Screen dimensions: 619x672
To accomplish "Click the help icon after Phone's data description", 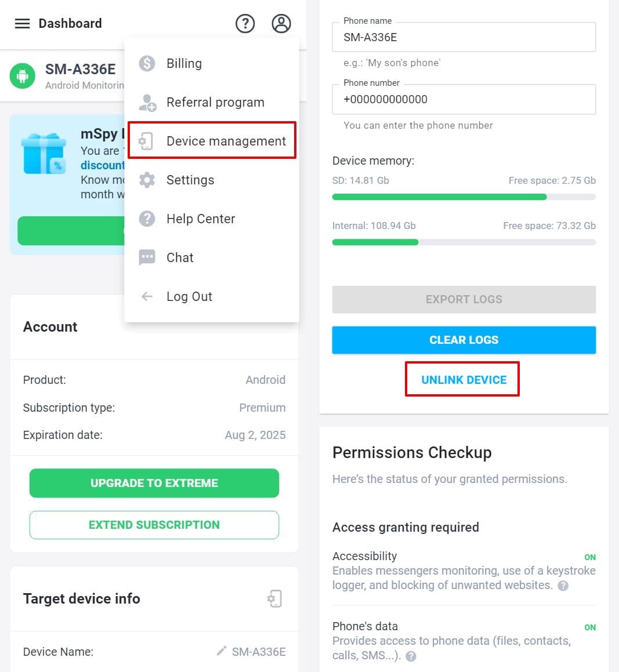I will coord(411,656).
